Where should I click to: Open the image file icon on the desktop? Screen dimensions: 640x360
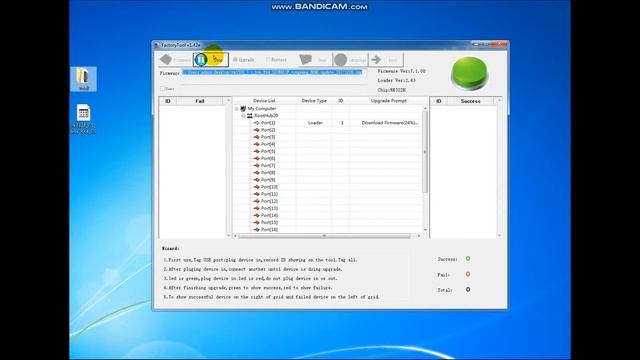84,119
